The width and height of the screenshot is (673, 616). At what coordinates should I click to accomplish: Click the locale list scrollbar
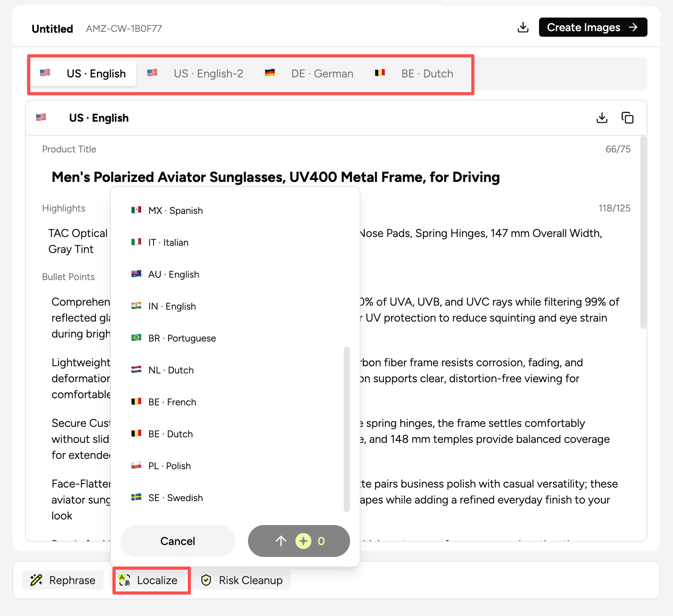tap(346, 429)
